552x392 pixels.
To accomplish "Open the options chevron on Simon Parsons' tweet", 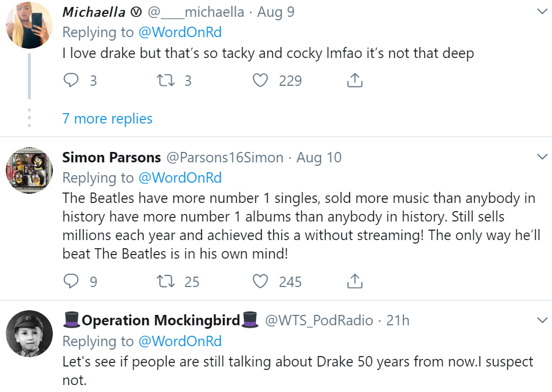I will pyautogui.click(x=542, y=157).
